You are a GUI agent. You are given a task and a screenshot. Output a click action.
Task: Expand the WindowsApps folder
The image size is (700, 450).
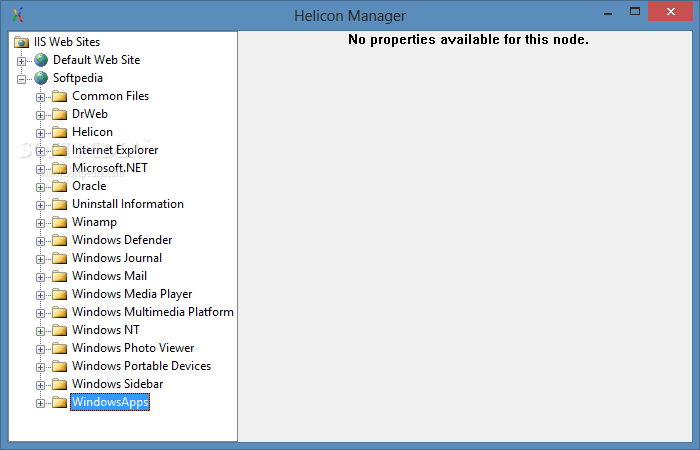coord(40,403)
